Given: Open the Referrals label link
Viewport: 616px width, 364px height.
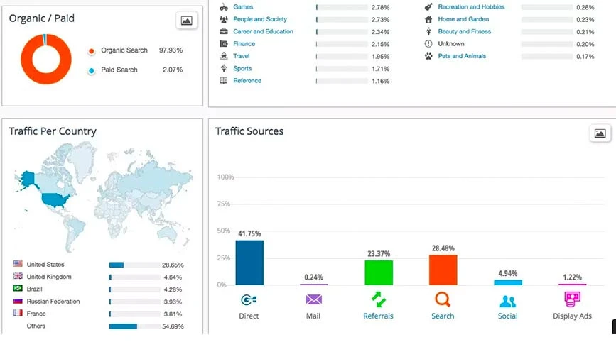Looking at the screenshot, I should (378, 316).
